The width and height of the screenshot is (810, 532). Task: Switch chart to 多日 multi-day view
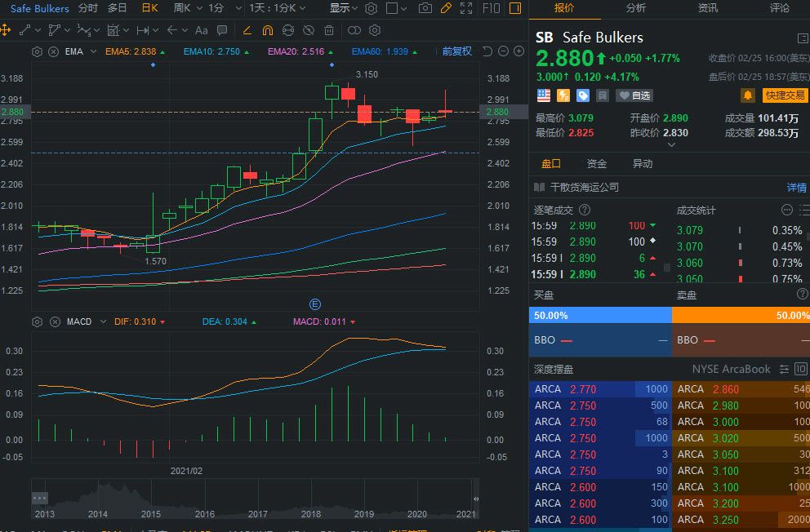coord(117,8)
